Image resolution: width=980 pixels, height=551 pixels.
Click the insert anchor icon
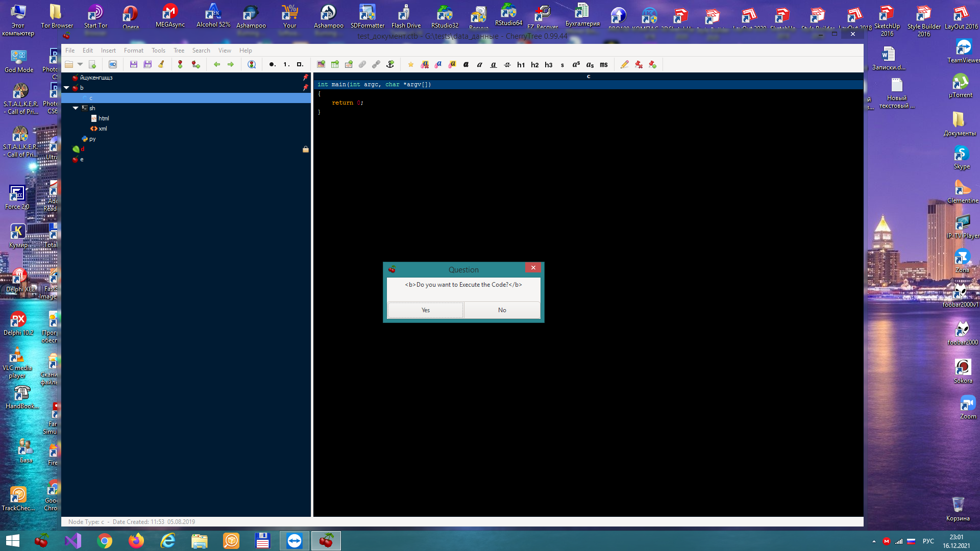pyautogui.click(x=390, y=64)
